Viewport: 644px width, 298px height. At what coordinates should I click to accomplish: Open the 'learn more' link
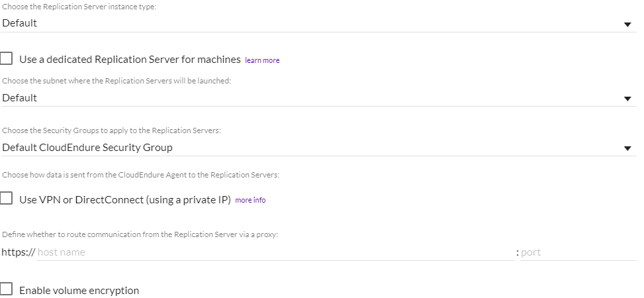point(262,60)
